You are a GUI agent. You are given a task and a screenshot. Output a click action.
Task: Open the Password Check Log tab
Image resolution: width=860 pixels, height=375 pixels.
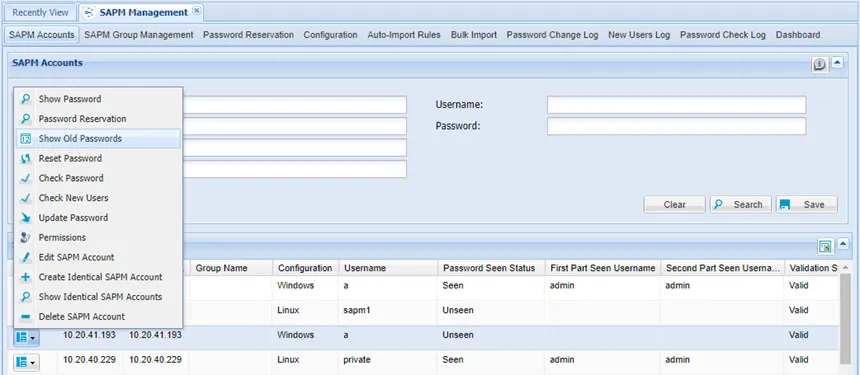pos(723,35)
